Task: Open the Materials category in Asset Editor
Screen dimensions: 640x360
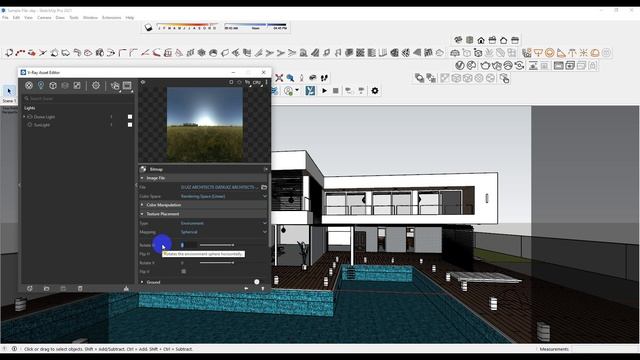Action: 29,85
